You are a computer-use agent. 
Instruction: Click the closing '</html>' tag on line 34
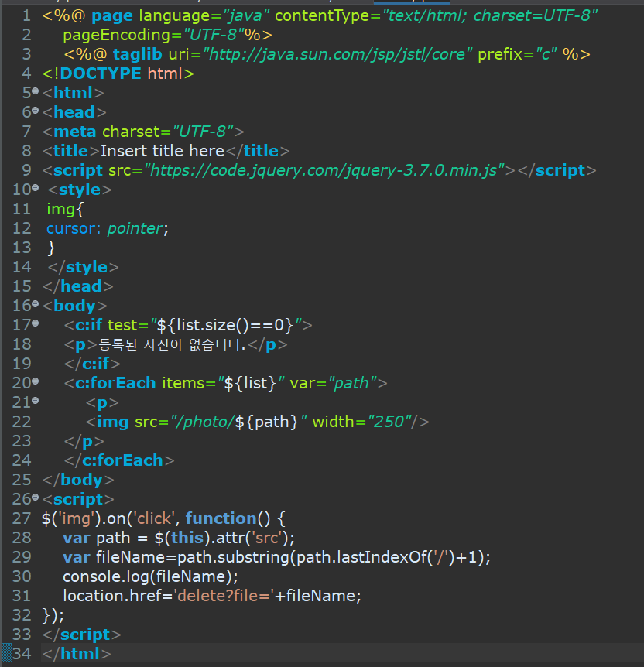(77, 654)
